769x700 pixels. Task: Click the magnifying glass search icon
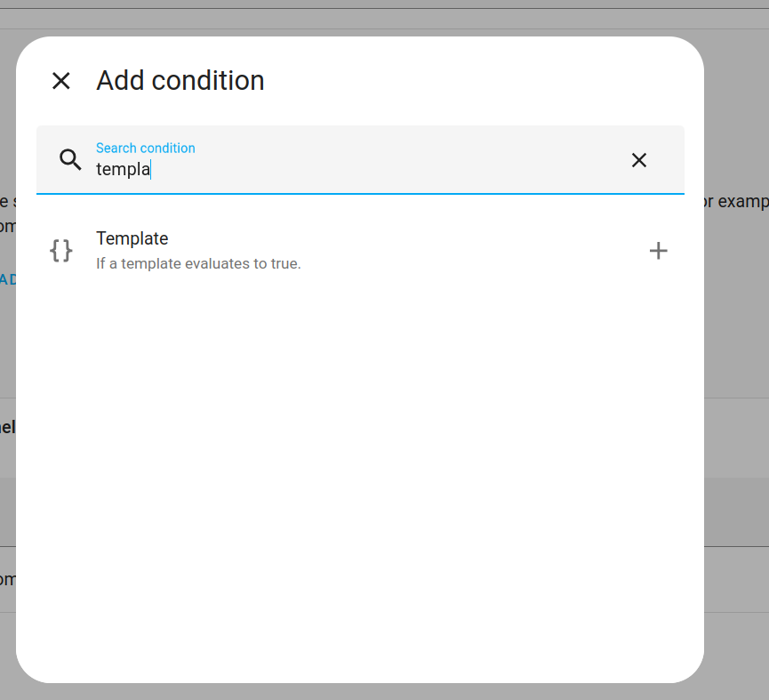pos(70,160)
